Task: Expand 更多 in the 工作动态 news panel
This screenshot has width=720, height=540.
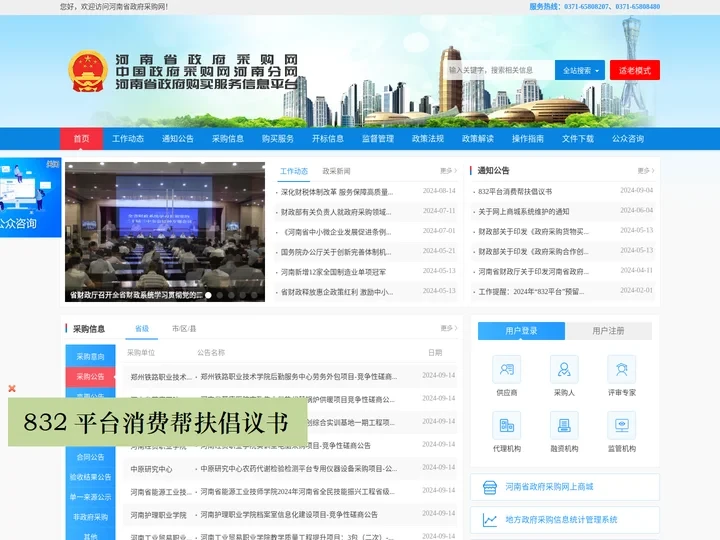Action: pyautogui.click(x=448, y=171)
